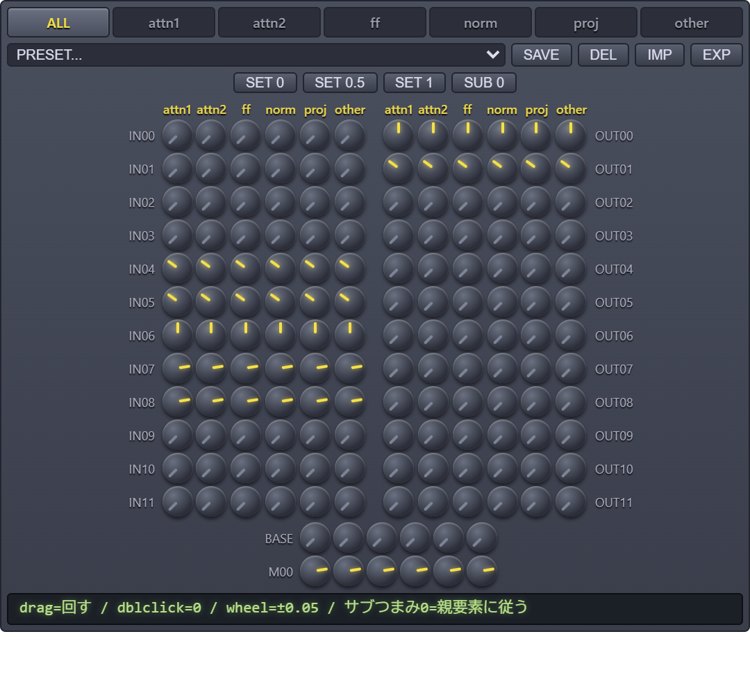Switch to the proj tab
The width and height of the screenshot is (750, 700).
(586, 22)
